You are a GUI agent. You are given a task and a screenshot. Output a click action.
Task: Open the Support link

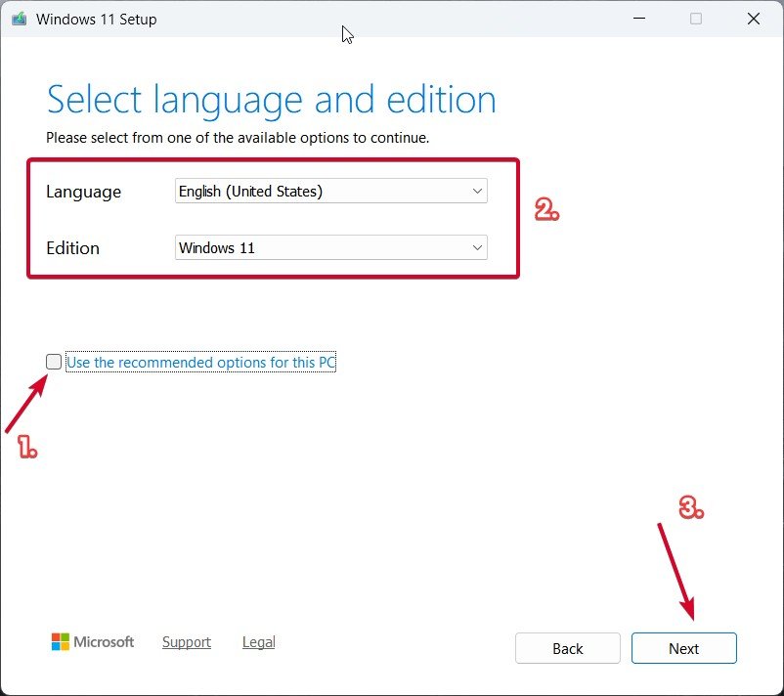[x=186, y=641]
